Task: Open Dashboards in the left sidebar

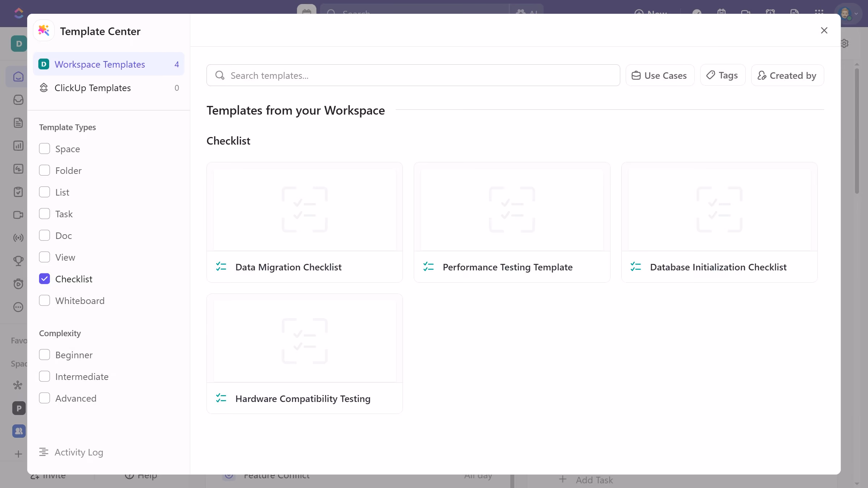Action: click(x=18, y=146)
